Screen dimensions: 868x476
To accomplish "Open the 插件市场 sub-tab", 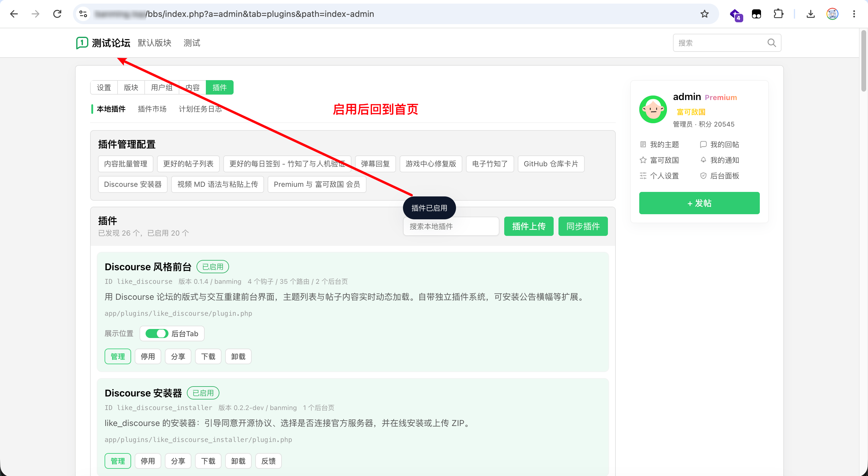I will tap(152, 109).
